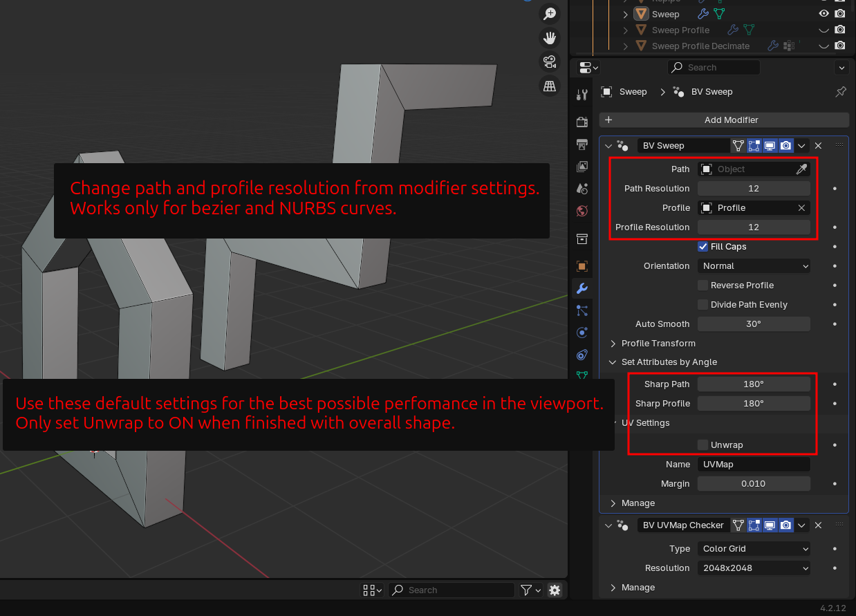The image size is (856, 616).
Task: Click the eyedropper in the Path field
Action: coord(801,169)
